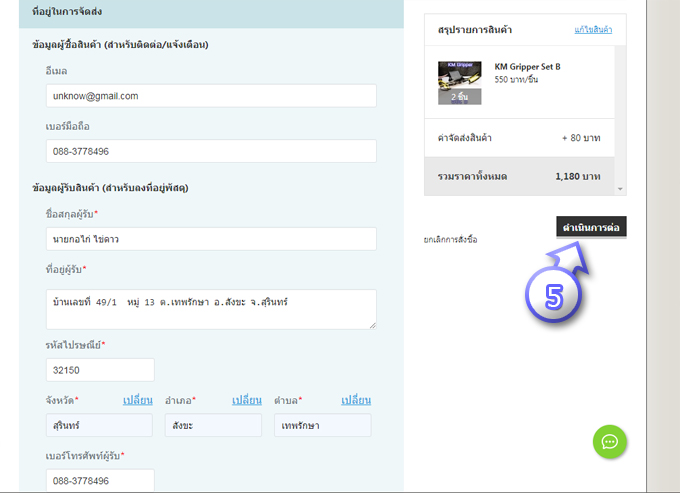Click the total price 1,180 บาท
680x493 pixels.
(578, 176)
